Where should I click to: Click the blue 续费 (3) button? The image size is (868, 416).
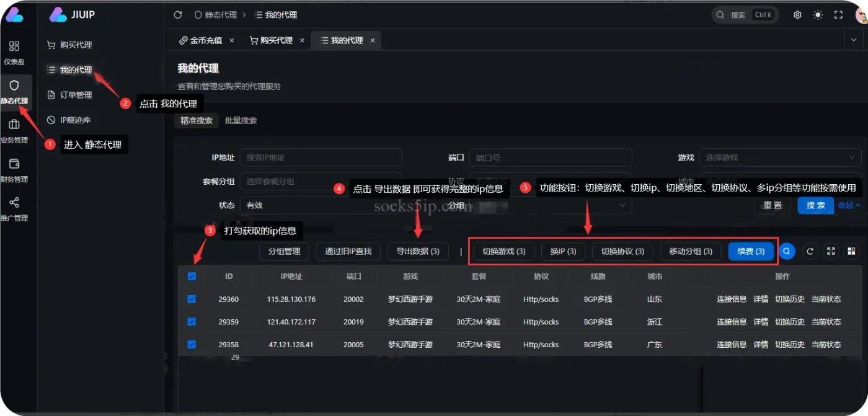click(751, 251)
